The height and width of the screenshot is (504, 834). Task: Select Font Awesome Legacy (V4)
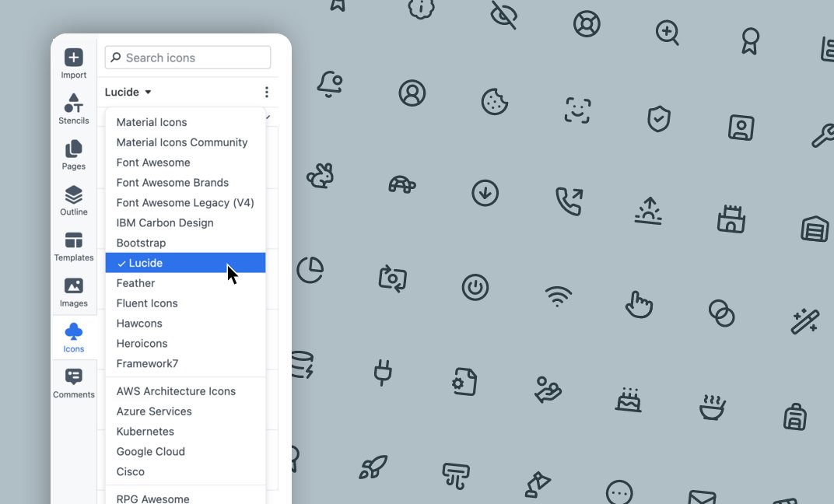(x=185, y=203)
